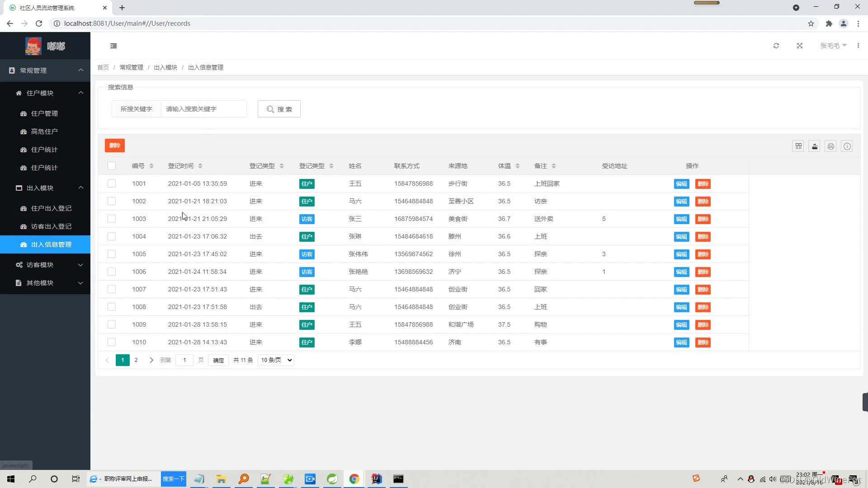
Task: Toggle select-all checkbox in table header
Action: (x=112, y=166)
